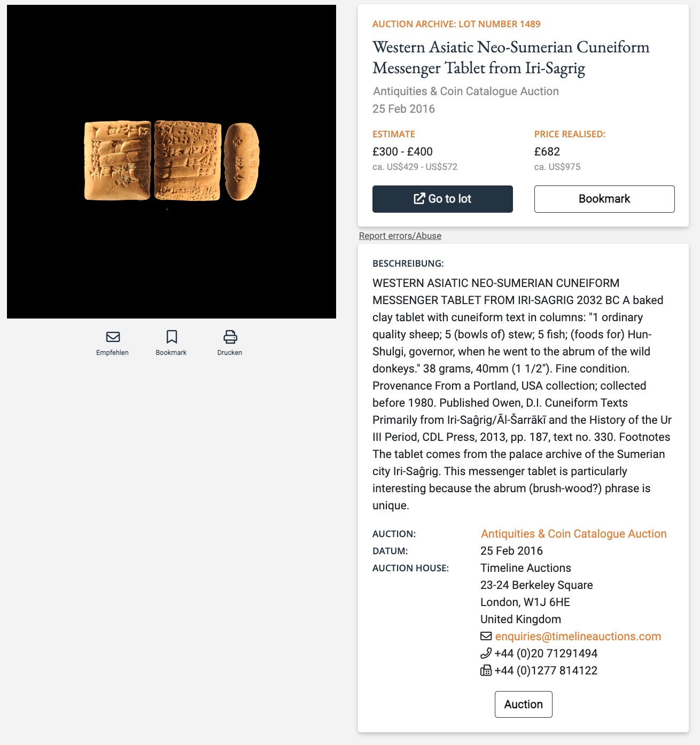Click the fax icon next to +44 (0)1277 number

coord(486,670)
